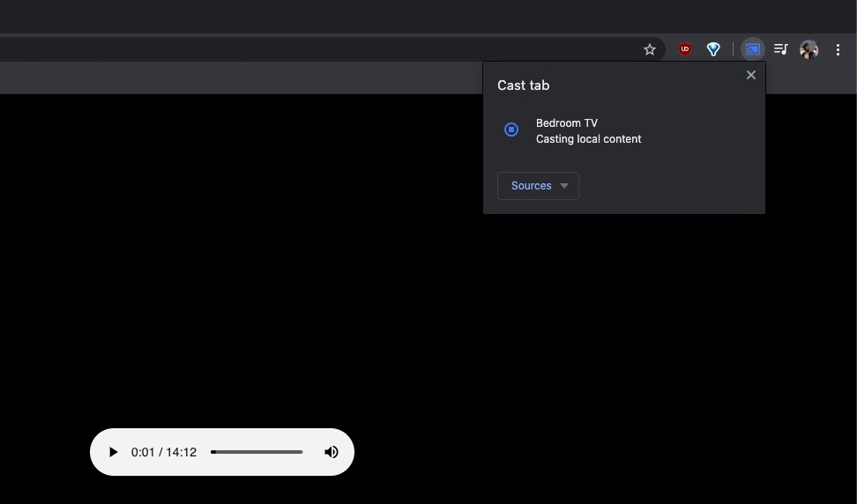Image resolution: width=857 pixels, height=504 pixels.
Task: Open the media controls playlist icon
Action: pyautogui.click(x=780, y=49)
